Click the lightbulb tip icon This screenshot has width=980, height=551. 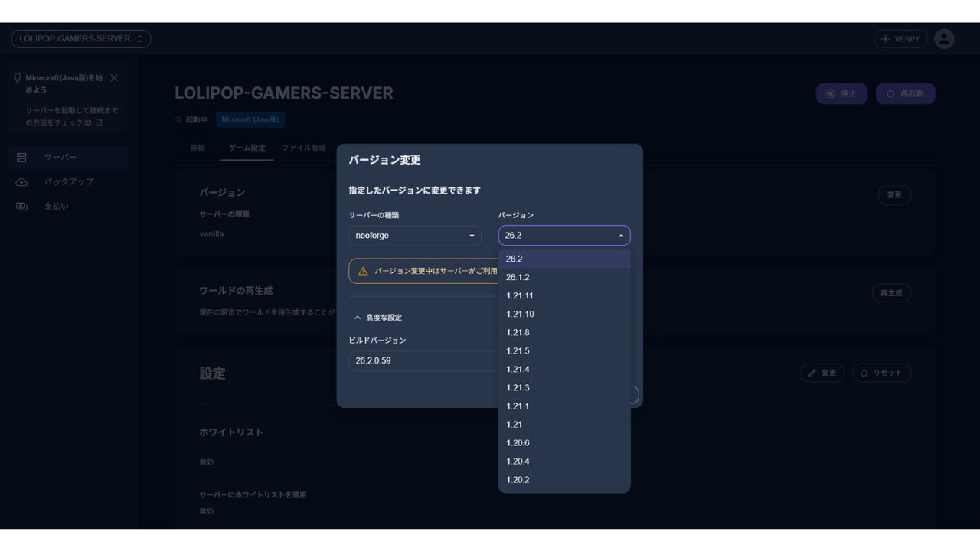click(18, 78)
